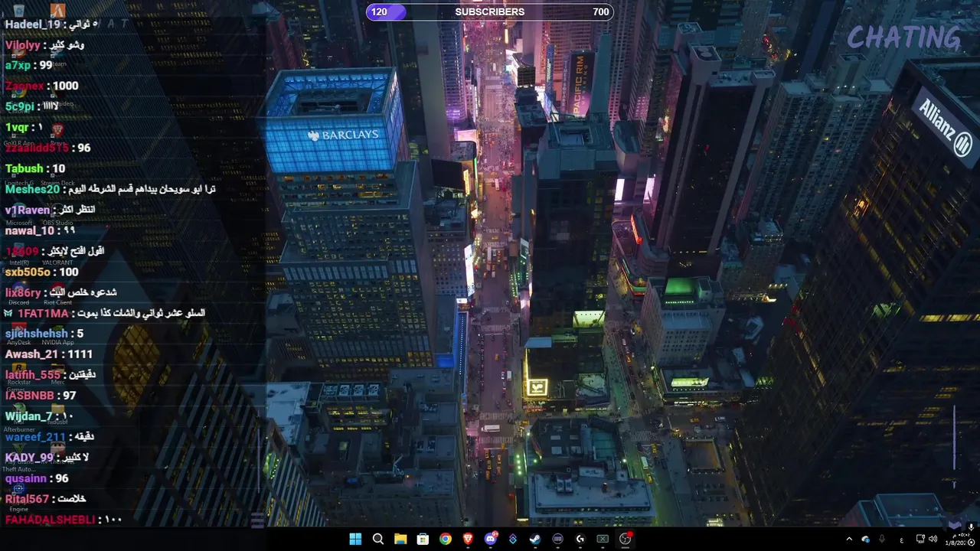Click the lASBNBB : 97 chat line

[x=41, y=396]
